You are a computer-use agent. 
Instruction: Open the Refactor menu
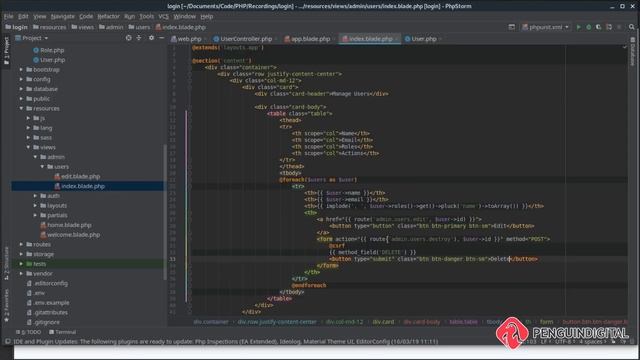tap(108, 16)
